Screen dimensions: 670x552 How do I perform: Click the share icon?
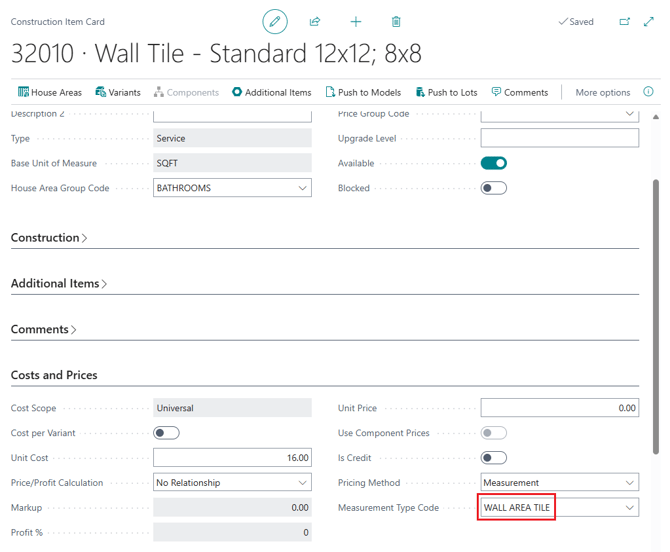click(x=315, y=21)
